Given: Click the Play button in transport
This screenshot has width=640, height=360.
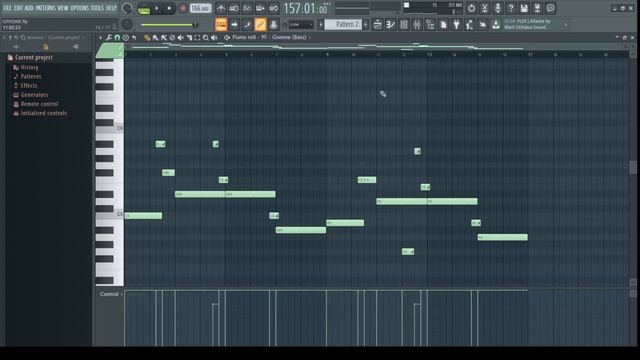Looking at the screenshot, I should [156, 9].
